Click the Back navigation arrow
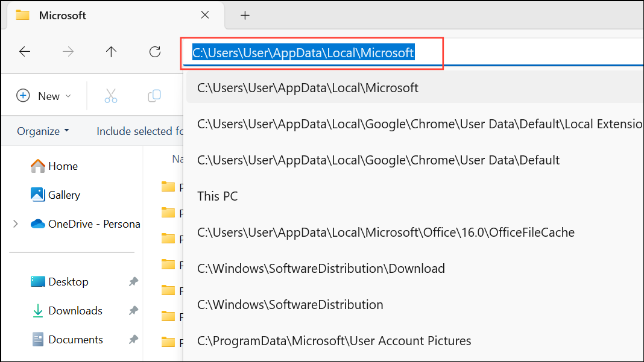644x362 pixels. coord(25,52)
